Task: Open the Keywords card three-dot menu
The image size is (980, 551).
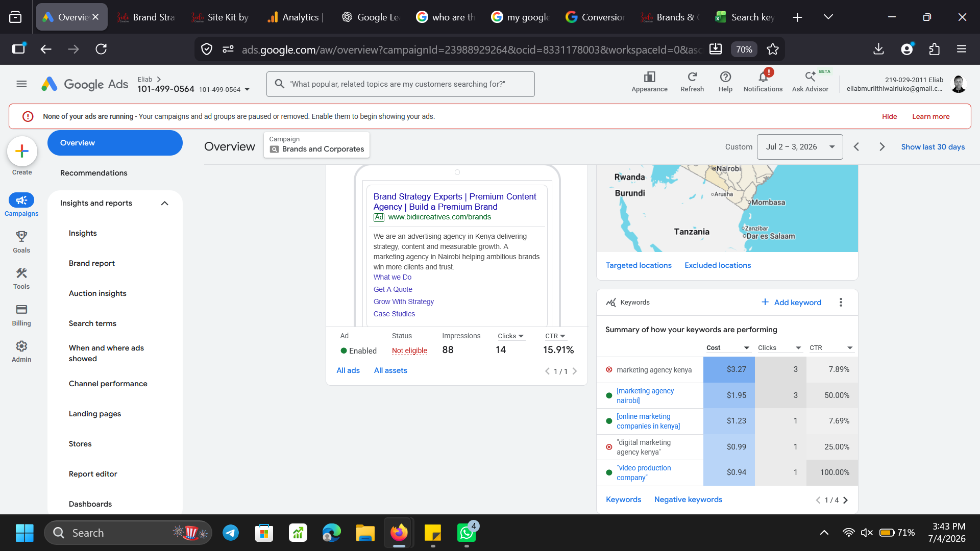Action: click(x=841, y=302)
